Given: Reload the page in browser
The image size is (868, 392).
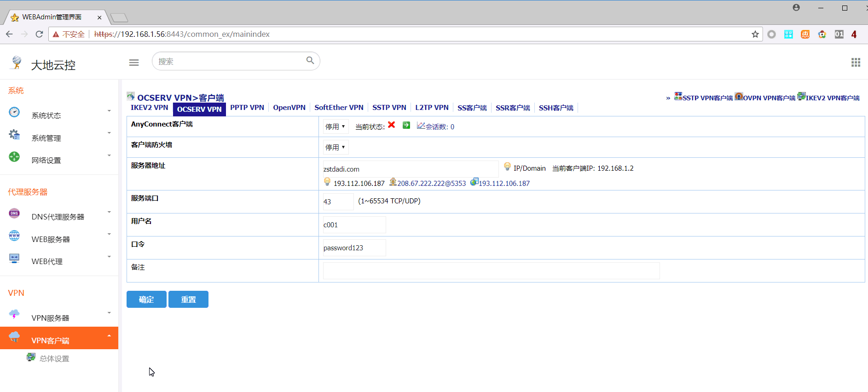Looking at the screenshot, I should 39,34.
